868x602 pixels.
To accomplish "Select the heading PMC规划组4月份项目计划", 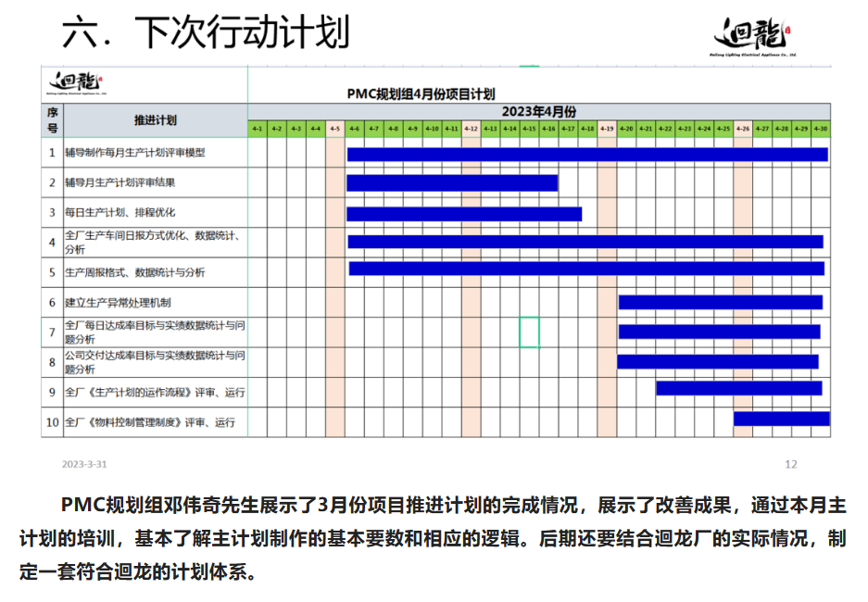I will click(x=421, y=94).
